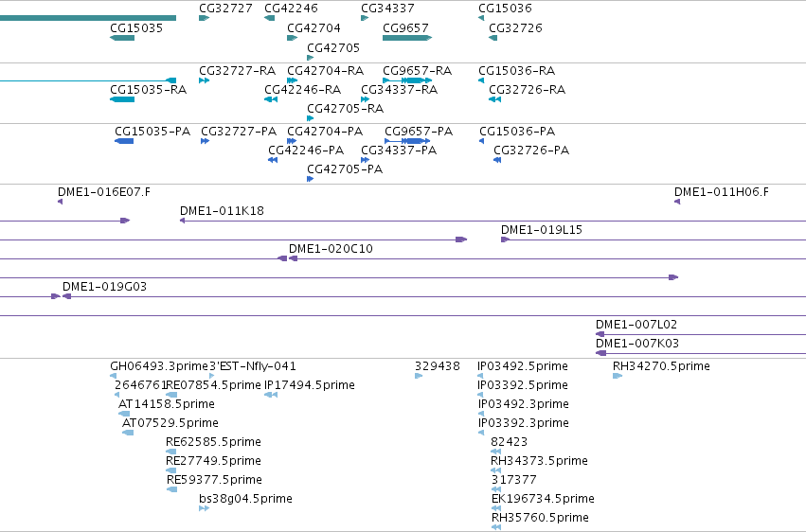Open the IP03492.5prime EST label
The image size is (806, 532).
(x=522, y=366)
